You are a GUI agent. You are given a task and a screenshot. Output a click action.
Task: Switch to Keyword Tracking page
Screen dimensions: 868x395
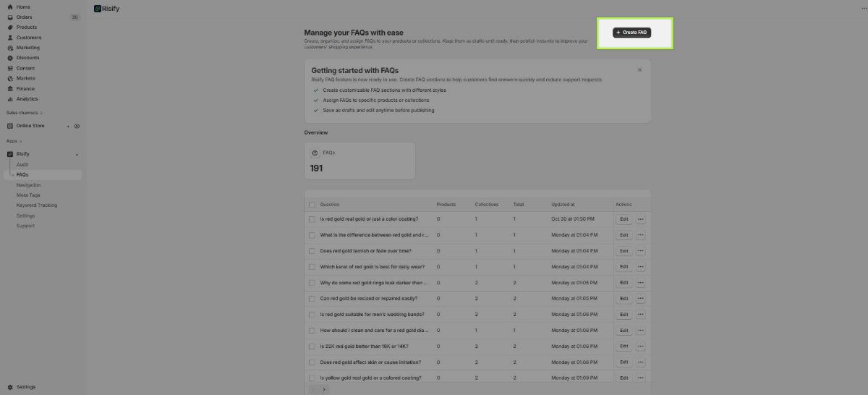pyautogui.click(x=37, y=205)
